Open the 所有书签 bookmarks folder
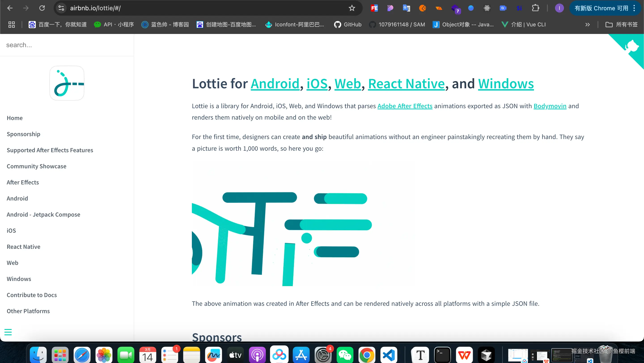 point(621,25)
